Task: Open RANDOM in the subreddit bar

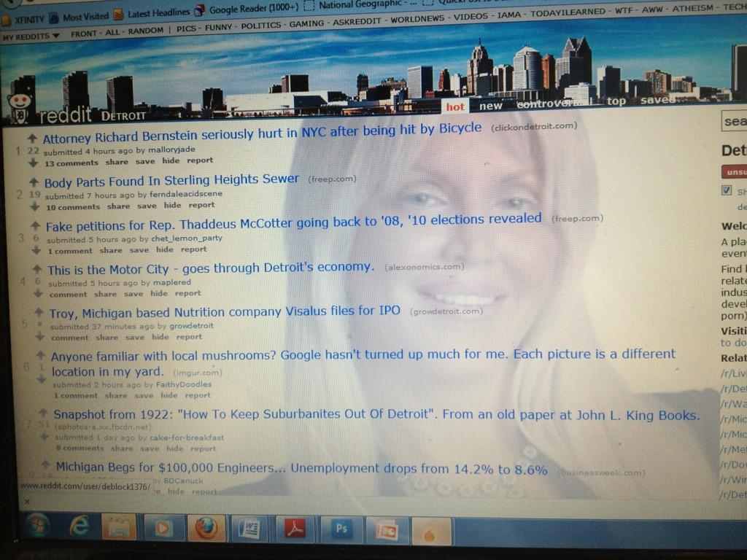Action: 146,31
